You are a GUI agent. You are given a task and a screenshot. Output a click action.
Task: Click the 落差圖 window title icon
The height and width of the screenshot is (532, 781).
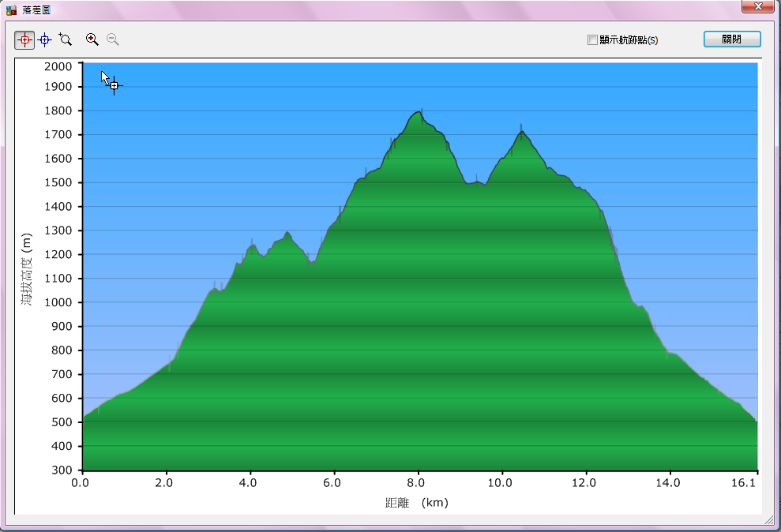(11, 9)
